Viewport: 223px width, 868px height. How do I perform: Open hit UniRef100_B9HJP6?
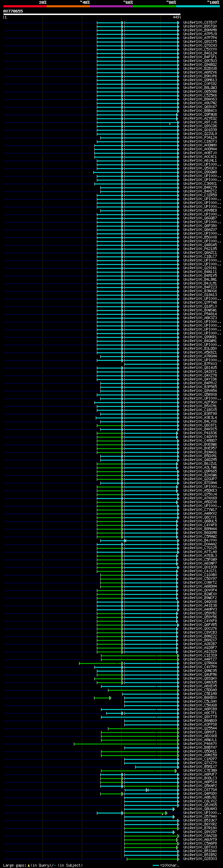coord(200,76)
